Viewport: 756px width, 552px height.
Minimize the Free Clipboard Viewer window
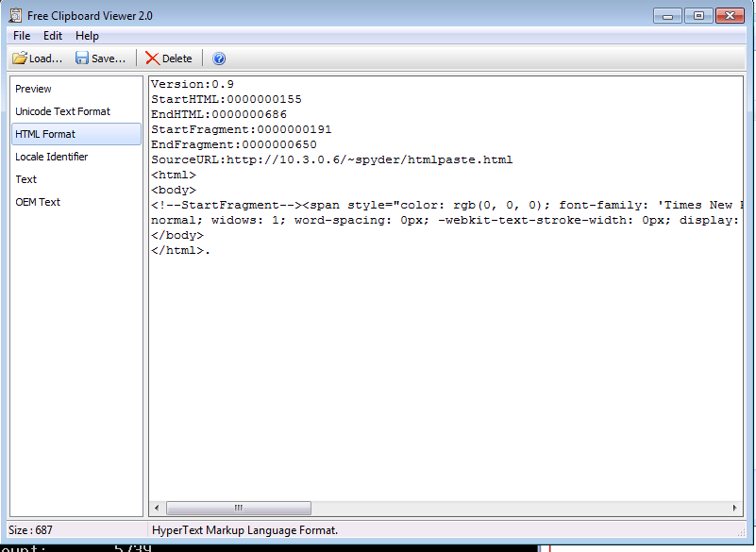(x=667, y=16)
